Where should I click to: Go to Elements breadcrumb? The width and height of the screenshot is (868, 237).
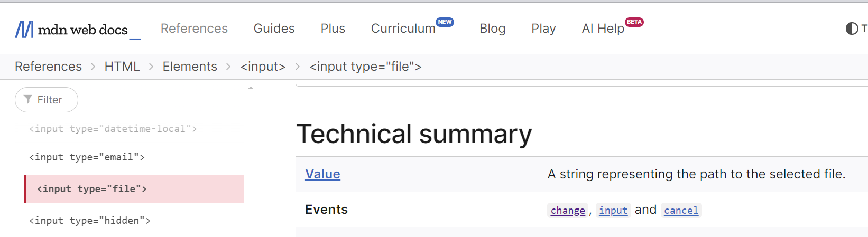coord(190,67)
